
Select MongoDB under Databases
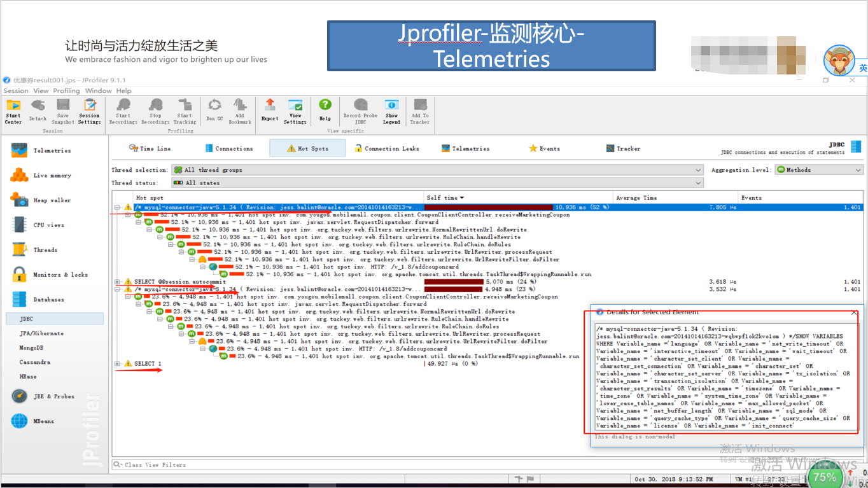coord(31,348)
